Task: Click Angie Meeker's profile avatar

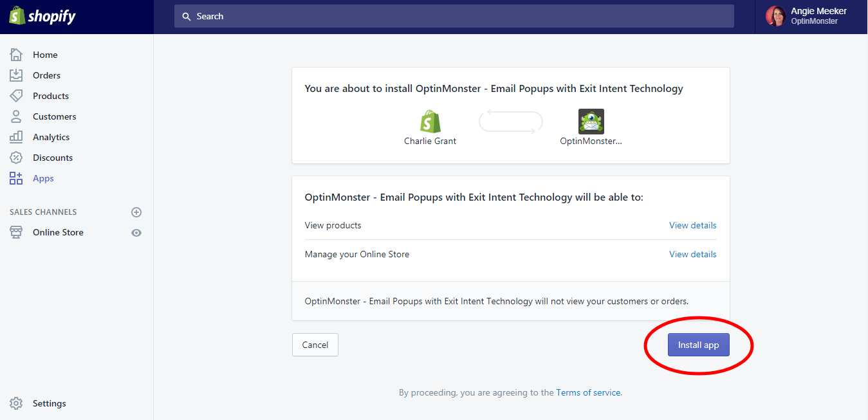Action: click(775, 16)
